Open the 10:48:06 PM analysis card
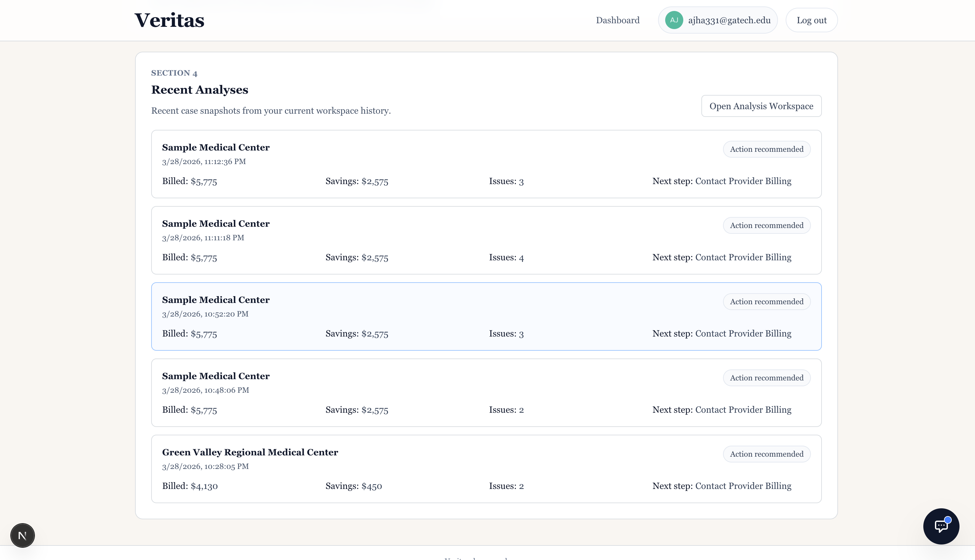The width and height of the screenshot is (975, 560). (486, 392)
